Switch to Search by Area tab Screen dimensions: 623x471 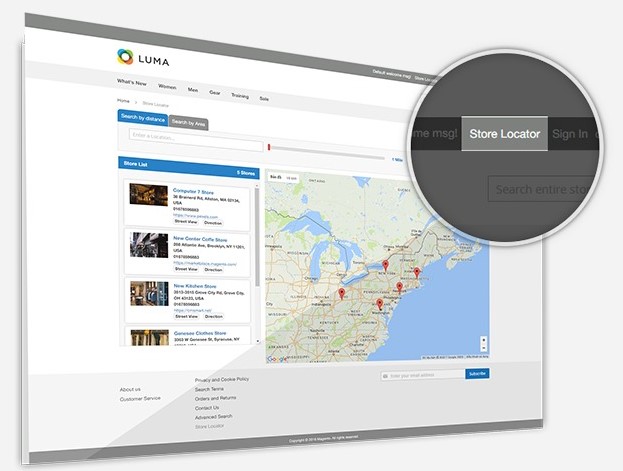(x=187, y=122)
